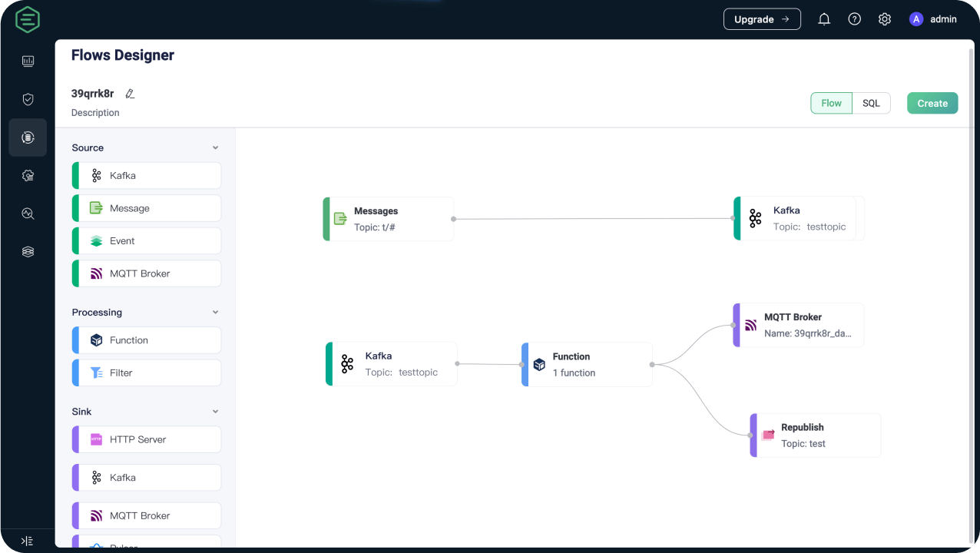Viewport: 980px width, 553px height.
Task: Open the admin user menu
Action: coord(933,19)
